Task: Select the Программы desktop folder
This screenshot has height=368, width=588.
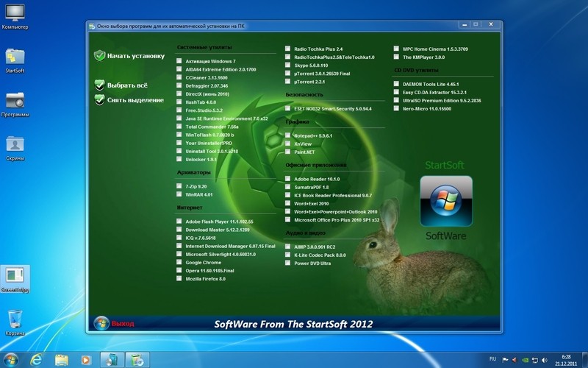Action: coord(15,105)
